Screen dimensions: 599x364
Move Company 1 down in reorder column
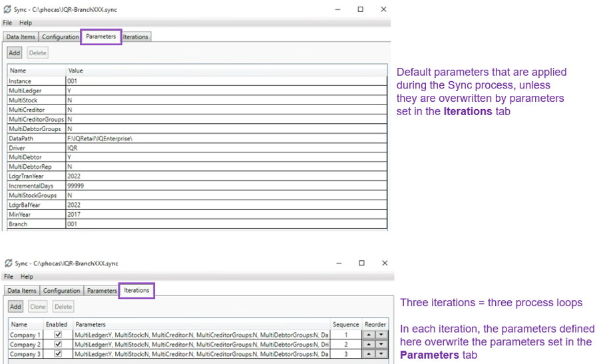381,335
